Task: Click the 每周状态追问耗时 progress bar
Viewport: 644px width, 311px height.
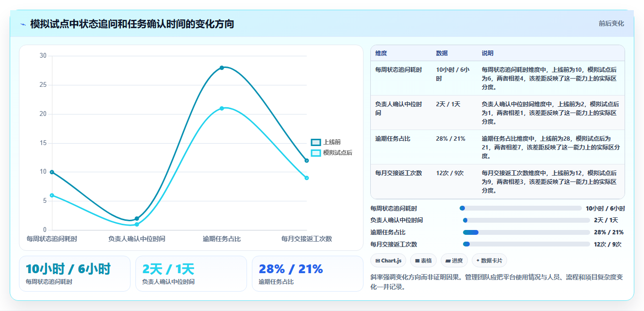Action: 520,208
